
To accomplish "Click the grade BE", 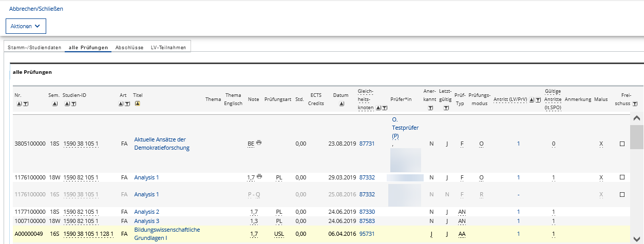I will pos(251,144).
